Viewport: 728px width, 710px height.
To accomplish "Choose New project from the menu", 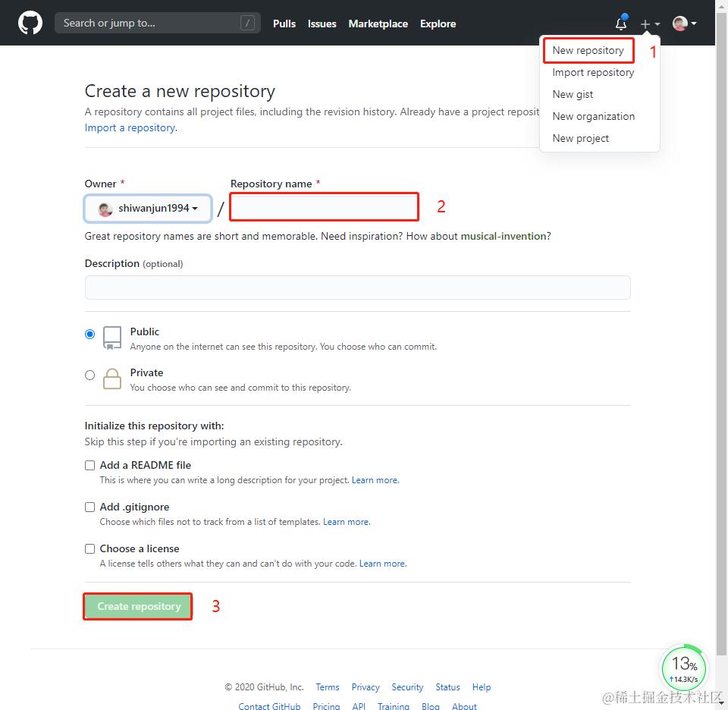I will [x=580, y=138].
